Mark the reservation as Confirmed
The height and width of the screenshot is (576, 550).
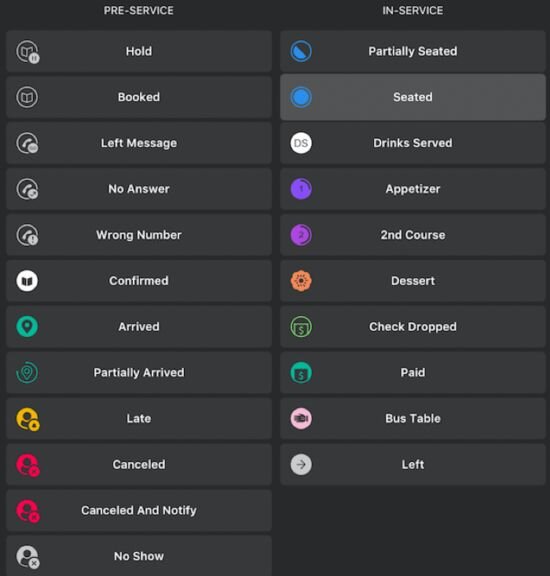point(139,281)
